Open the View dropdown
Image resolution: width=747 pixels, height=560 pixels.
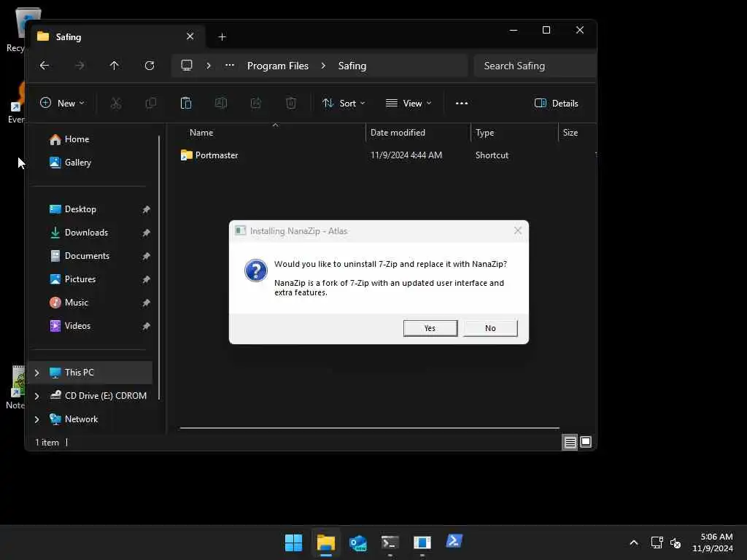[x=409, y=104]
